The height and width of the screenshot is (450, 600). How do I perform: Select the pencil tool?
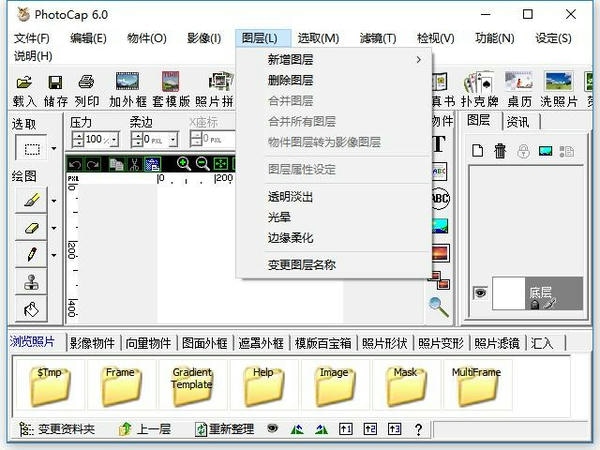pyautogui.click(x=31, y=254)
